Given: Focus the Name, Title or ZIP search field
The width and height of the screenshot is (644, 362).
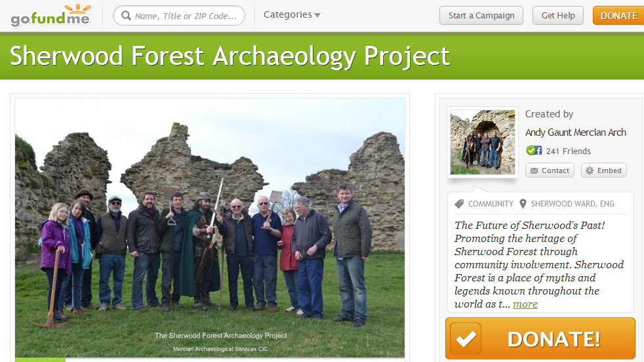Looking at the screenshot, I should 179,16.
